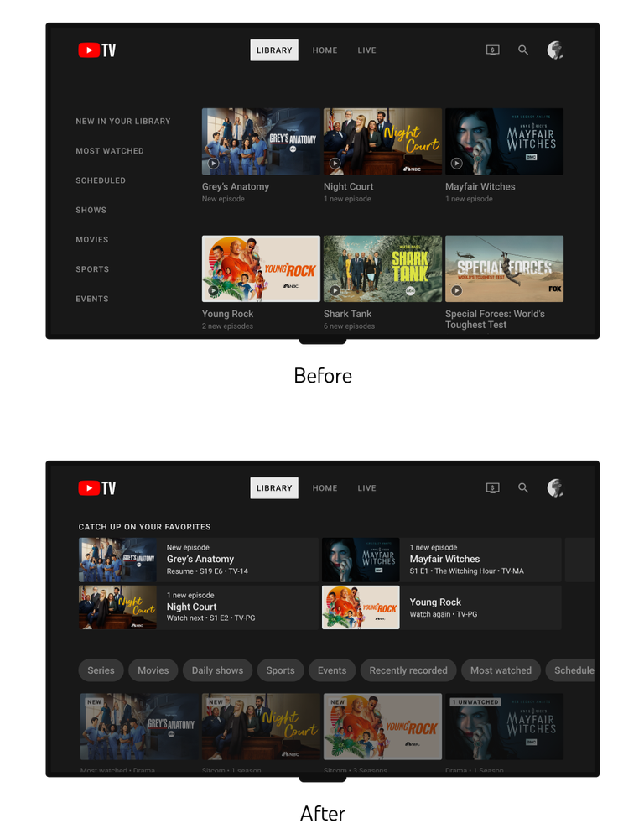This screenshot has width=644, height=839.
Task: Open NEW Grey's Anatomy thumbnail in After bottom row
Action: (x=139, y=727)
